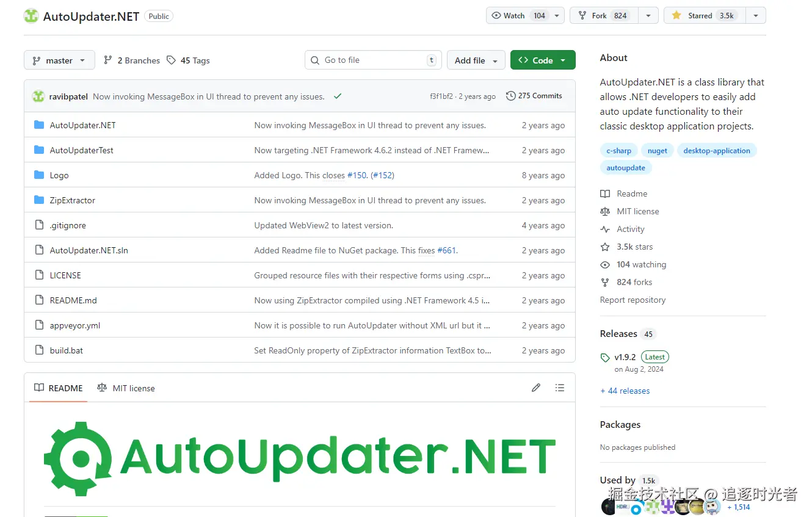This screenshot has height=517, width=812.
Task: Click the desktop-application topic tag
Action: 717,150
